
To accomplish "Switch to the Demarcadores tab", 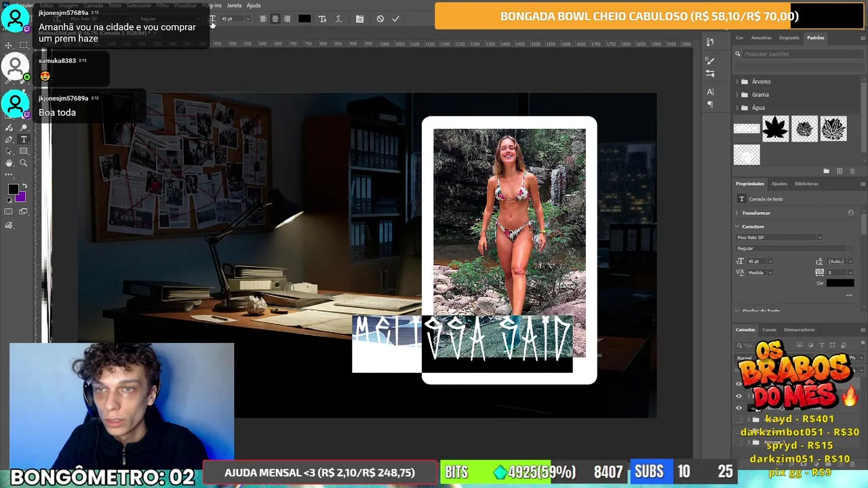I will coord(800,330).
